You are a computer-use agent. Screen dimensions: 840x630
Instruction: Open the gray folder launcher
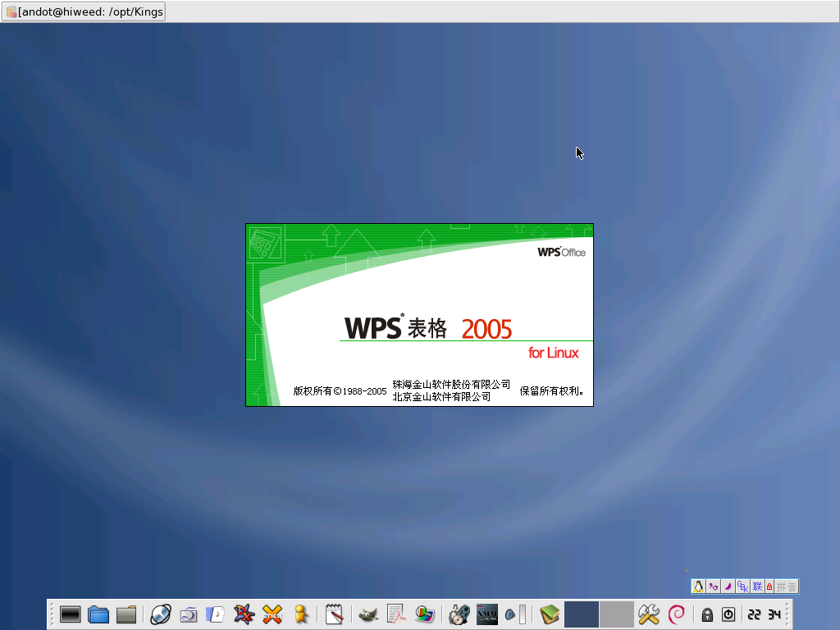click(x=126, y=614)
